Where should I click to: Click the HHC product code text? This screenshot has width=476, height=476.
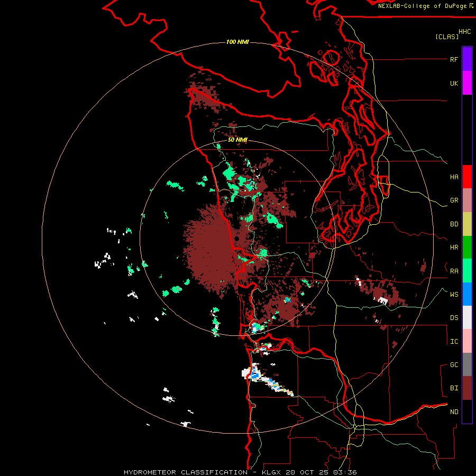(x=465, y=32)
